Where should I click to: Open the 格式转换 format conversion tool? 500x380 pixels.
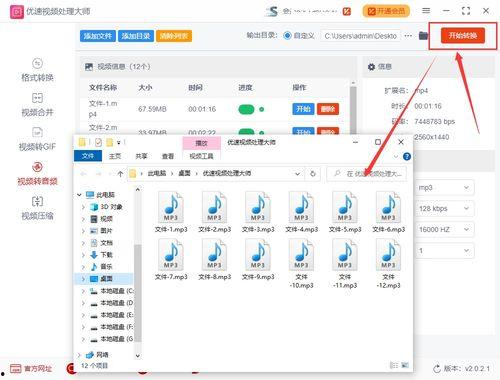click(37, 70)
